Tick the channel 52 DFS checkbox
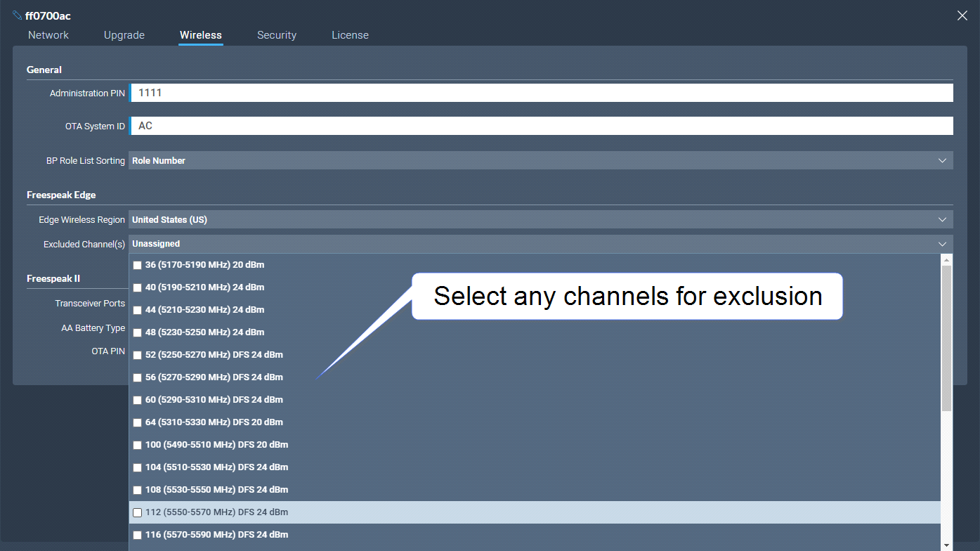 [138, 355]
